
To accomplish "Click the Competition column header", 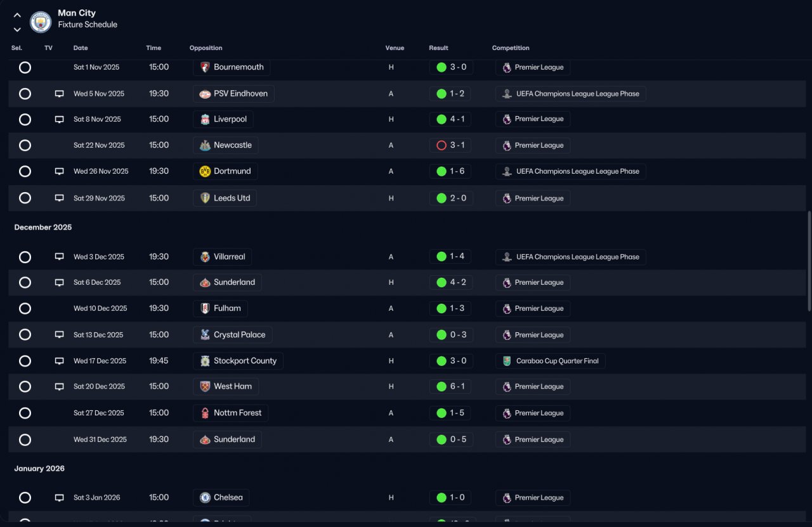I will 511,48.
